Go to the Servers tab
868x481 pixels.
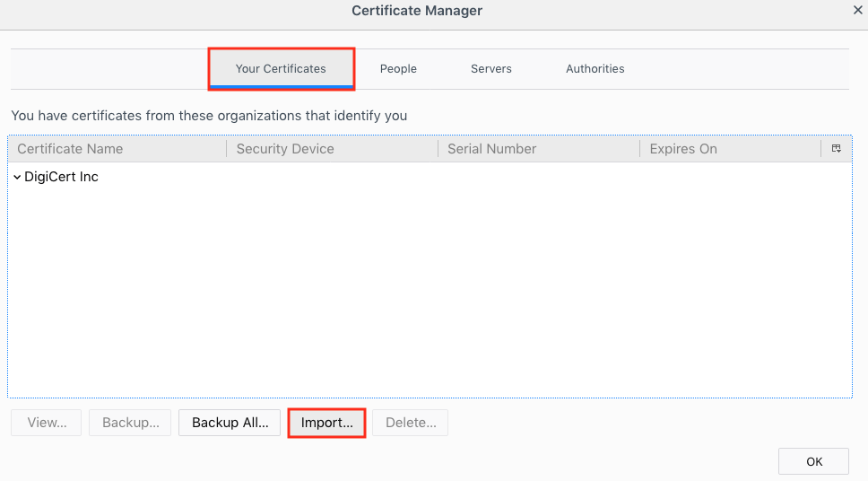pyautogui.click(x=490, y=69)
